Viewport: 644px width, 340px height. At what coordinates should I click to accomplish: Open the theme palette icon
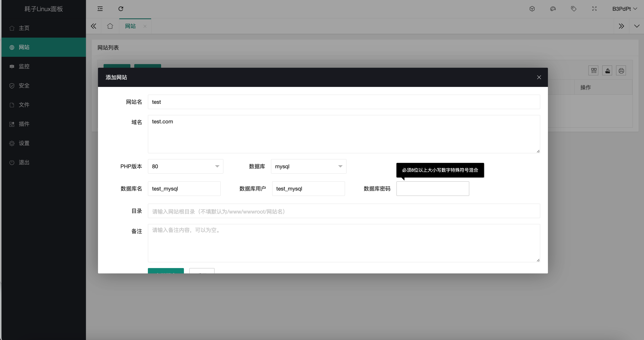pyautogui.click(x=553, y=9)
